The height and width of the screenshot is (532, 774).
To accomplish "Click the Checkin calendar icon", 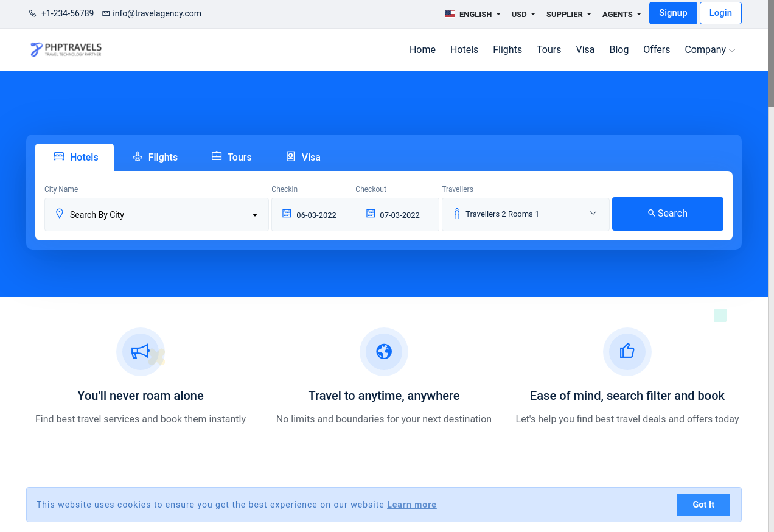I will [287, 214].
